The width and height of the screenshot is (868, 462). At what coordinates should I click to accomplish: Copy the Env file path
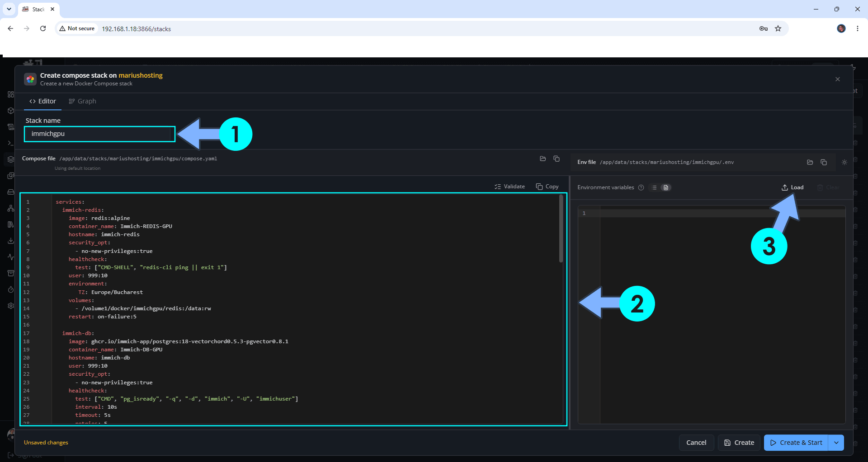click(x=824, y=162)
